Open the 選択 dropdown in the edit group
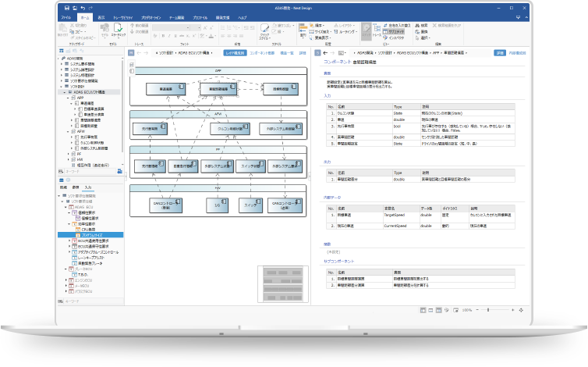The width and height of the screenshot is (588, 367). pyautogui.click(x=424, y=37)
